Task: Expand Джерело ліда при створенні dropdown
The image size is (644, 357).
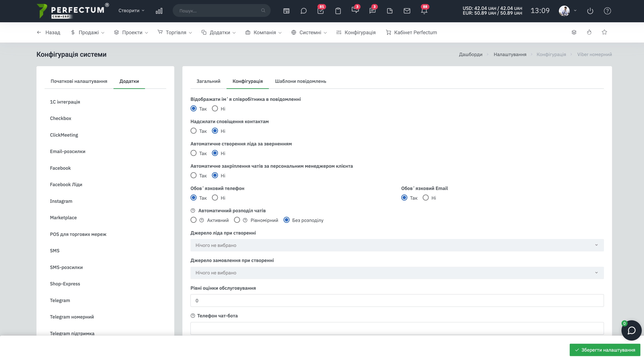Action: click(x=397, y=245)
